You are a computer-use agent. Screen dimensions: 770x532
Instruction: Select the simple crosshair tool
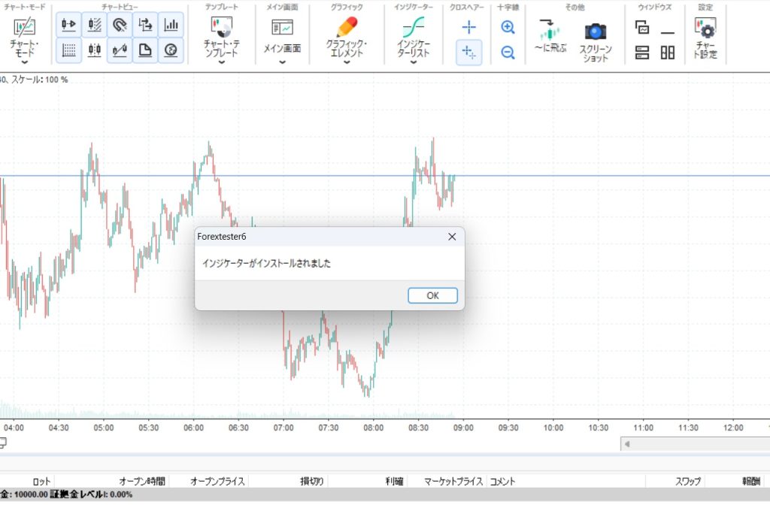(x=469, y=26)
